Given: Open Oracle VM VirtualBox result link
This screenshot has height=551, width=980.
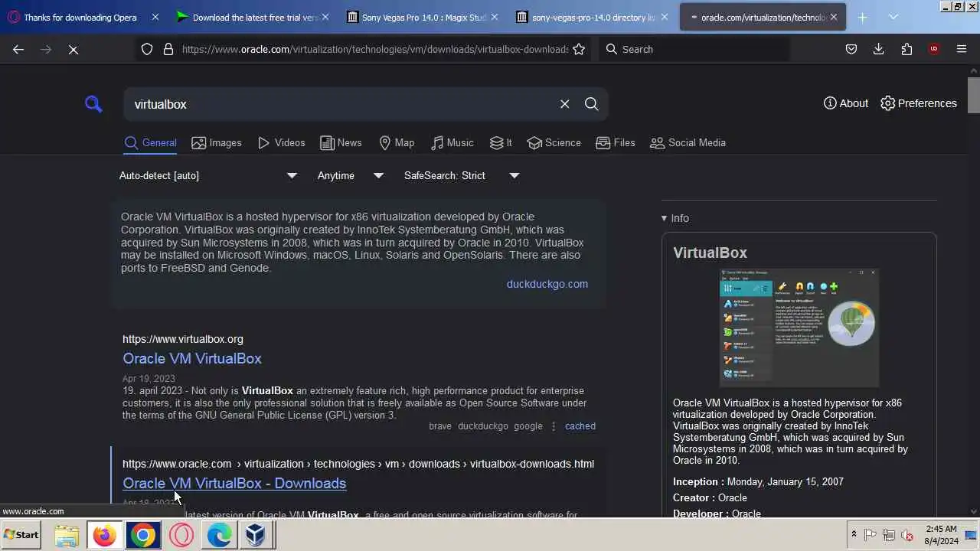Looking at the screenshot, I should coord(192,358).
